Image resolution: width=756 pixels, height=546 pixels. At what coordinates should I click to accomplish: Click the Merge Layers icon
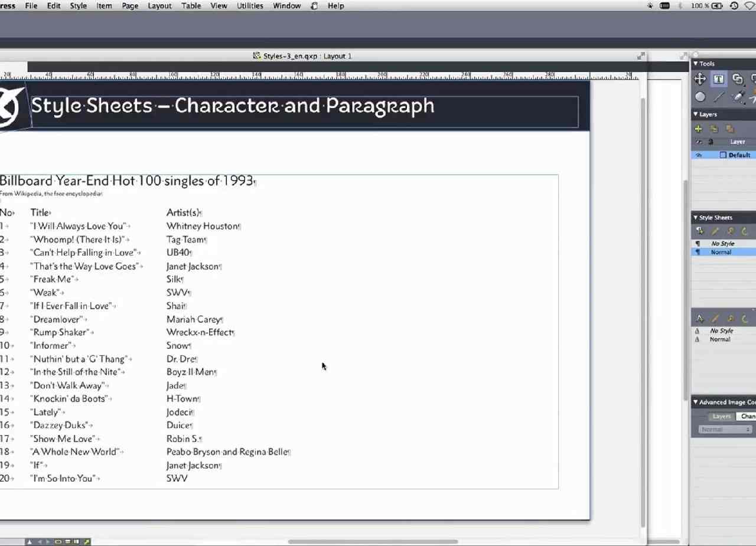tap(729, 129)
